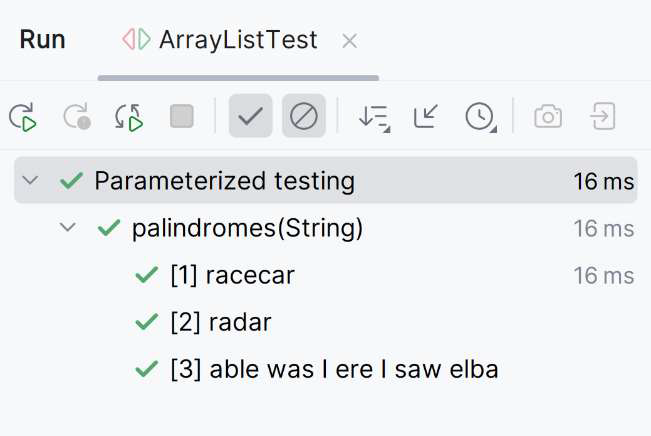Click the Rerun Failed Tests icon

coord(77,117)
